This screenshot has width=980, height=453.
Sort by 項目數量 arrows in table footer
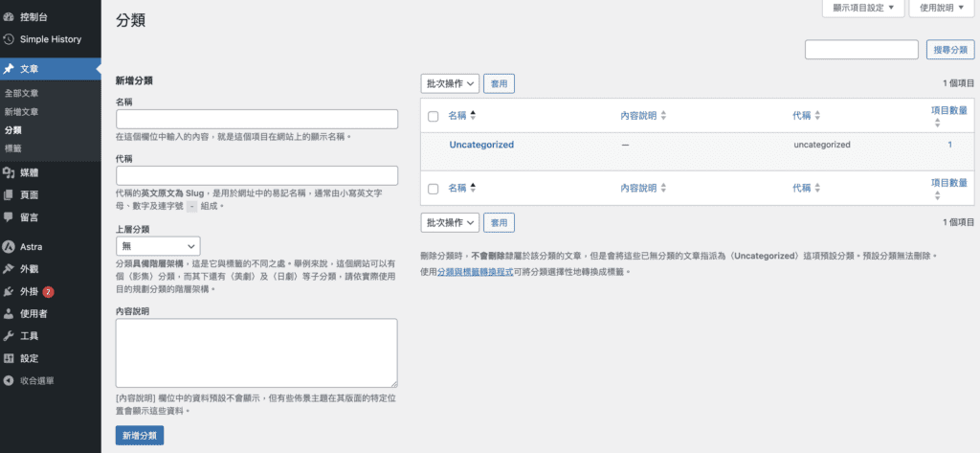(937, 195)
